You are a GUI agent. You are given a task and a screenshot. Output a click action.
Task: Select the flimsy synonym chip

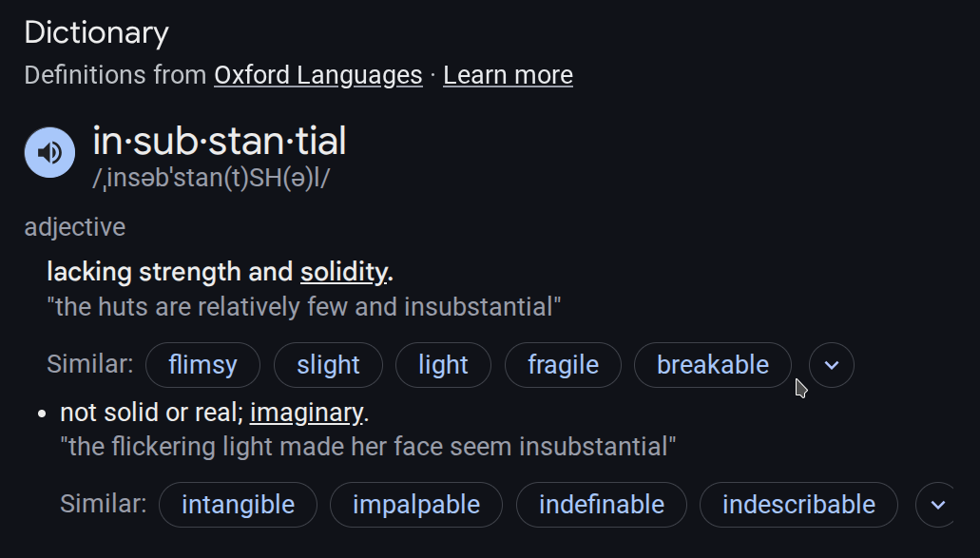[x=202, y=365]
